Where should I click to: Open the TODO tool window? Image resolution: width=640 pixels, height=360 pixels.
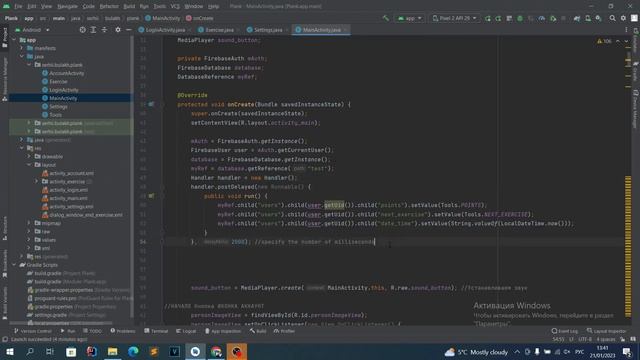[x=92, y=331]
